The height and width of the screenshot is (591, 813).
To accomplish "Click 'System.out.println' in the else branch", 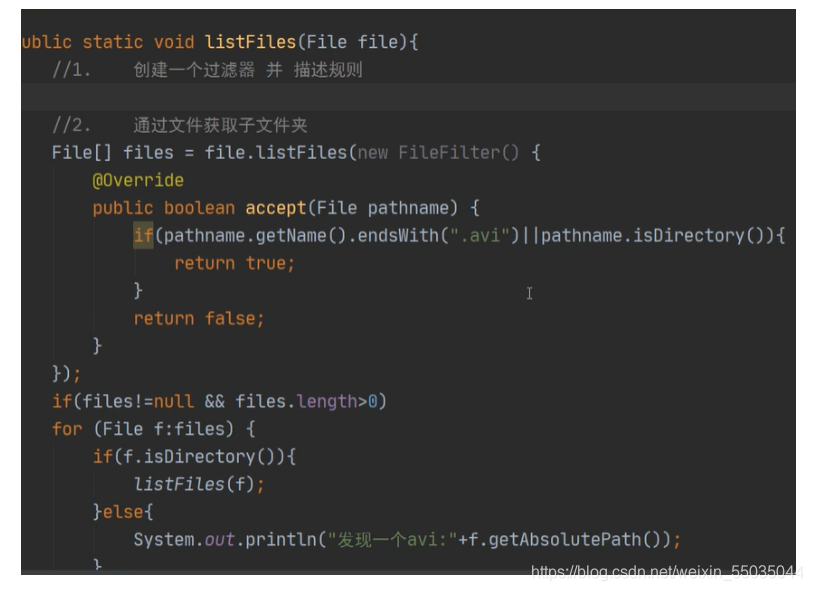I will point(225,540).
